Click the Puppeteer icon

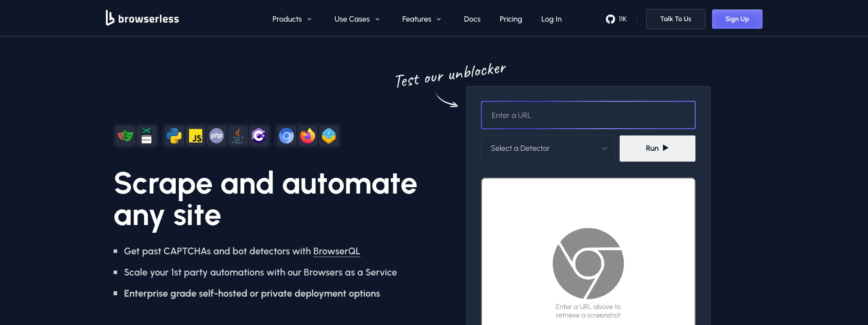click(x=146, y=135)
